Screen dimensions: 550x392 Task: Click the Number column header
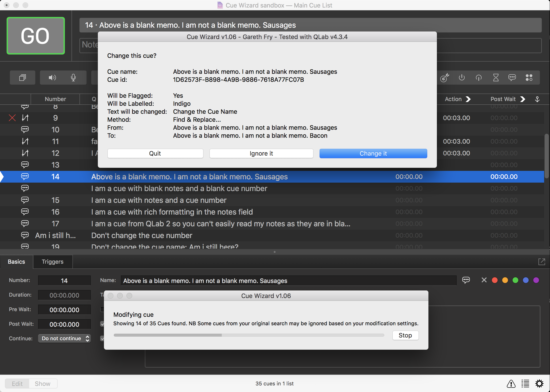point(55,99)
